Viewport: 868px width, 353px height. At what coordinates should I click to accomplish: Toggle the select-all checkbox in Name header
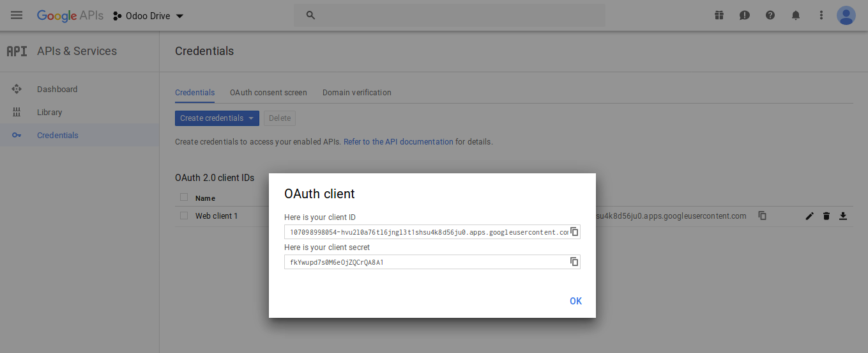tap(184, 198)
